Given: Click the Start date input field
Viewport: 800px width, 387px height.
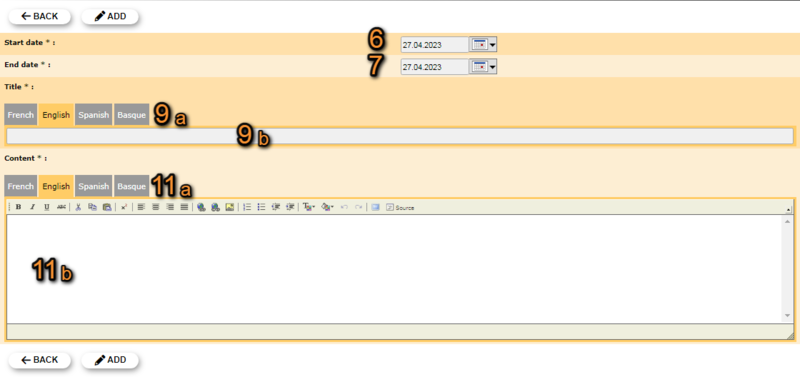Looking at the screenshot, I should (434, 45).
